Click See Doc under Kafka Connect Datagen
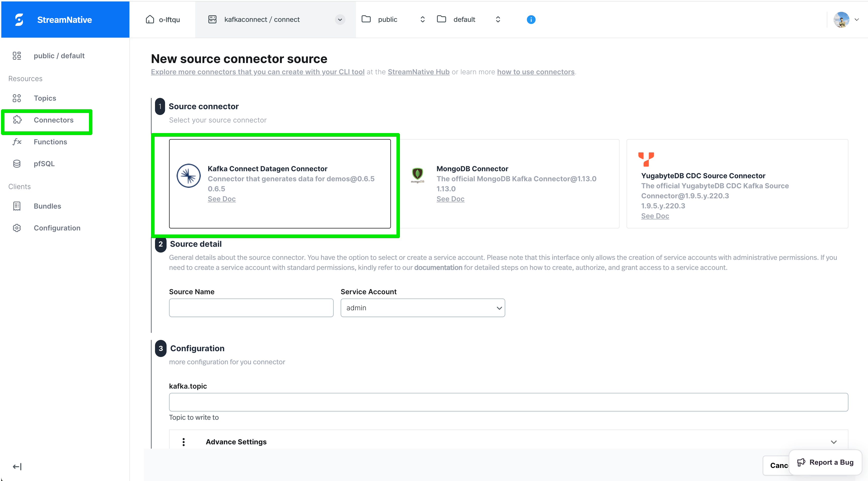The width and height of the screenshot is (868, 481). point(221,199)
